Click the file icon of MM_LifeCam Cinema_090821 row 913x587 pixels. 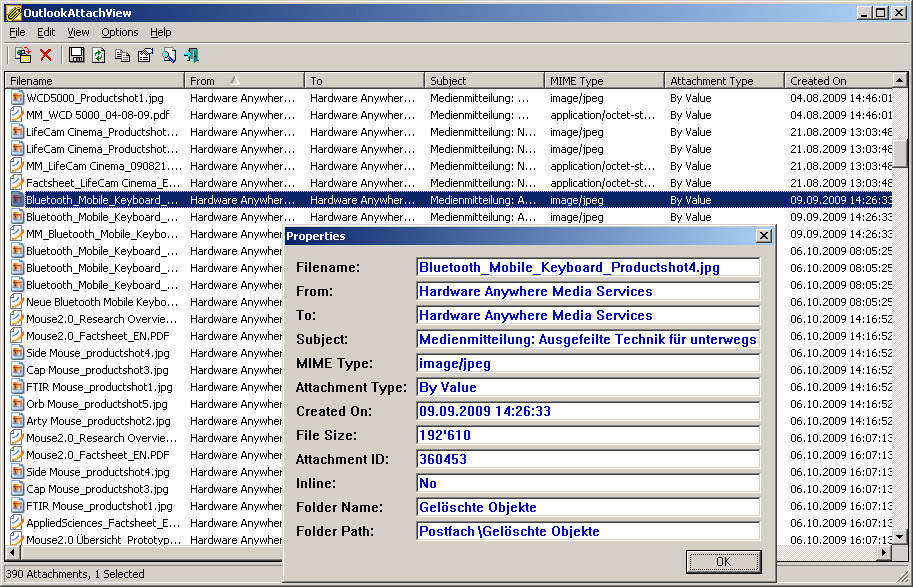pos(17,166)
